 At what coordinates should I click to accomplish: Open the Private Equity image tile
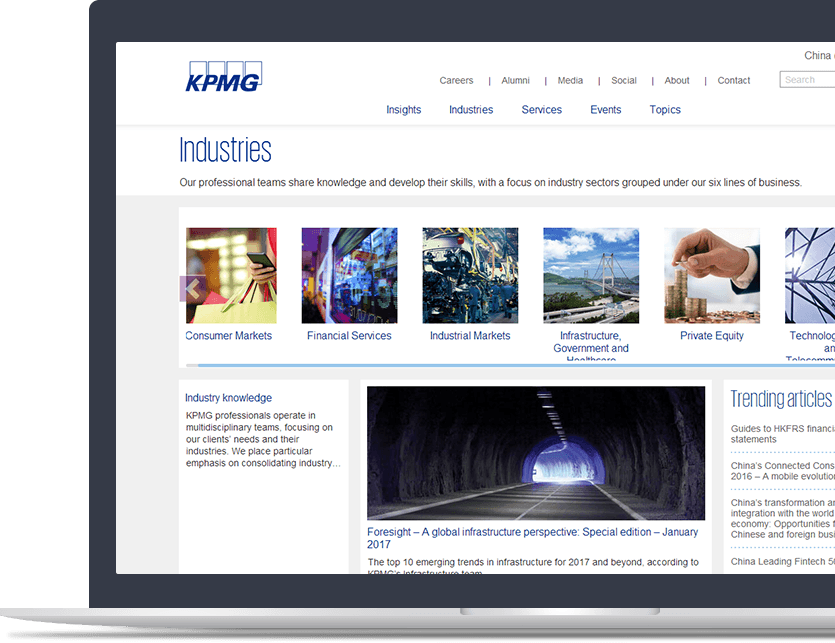pyautogui.click(x=711, y=275)
